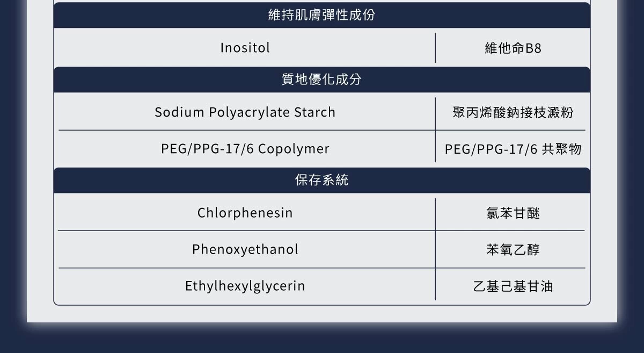Click the 質地優化成分 section header

(x=322, y=80)
